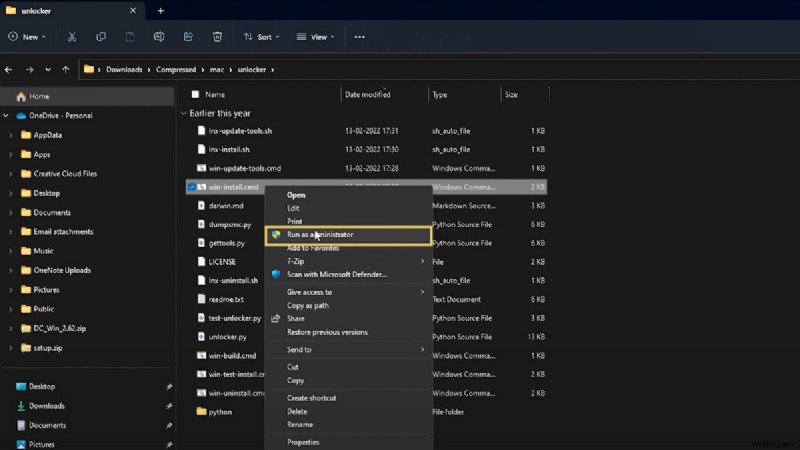Image resolution: width=800 pixels, height=450 pixels.
Task: Choose Delete in context menu
Action: tap(297, 411)
